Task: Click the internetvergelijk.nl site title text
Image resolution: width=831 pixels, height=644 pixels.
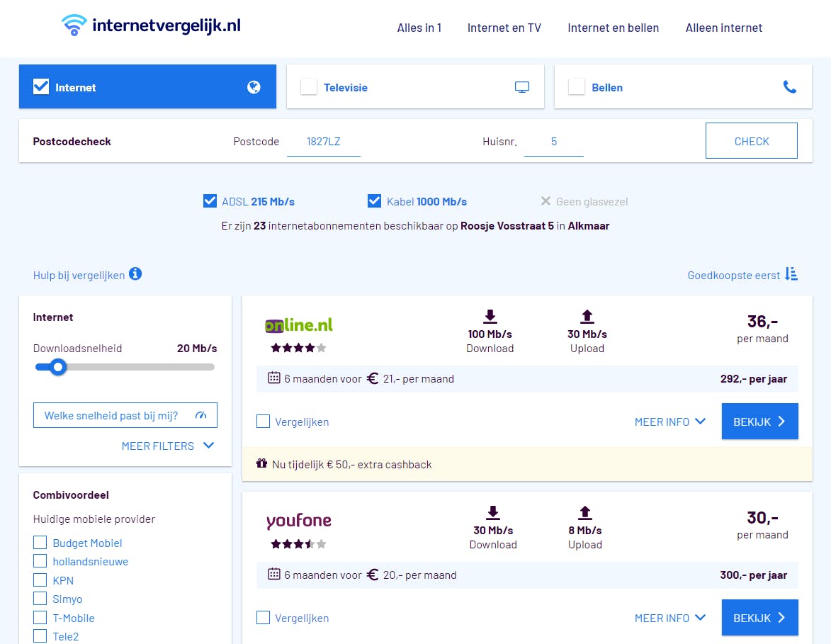Action: tap(166, 26)
